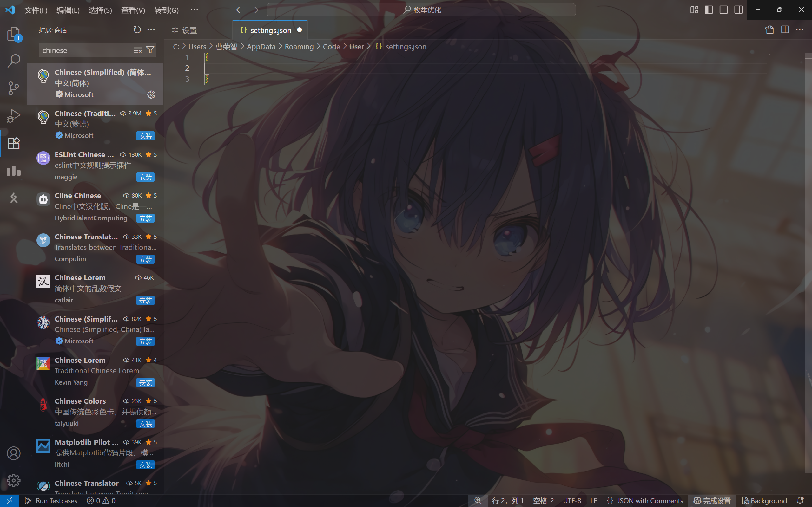This screenshot has width=812, height=507.
Task: Switch to the settings.json tab
Action: 270,30
